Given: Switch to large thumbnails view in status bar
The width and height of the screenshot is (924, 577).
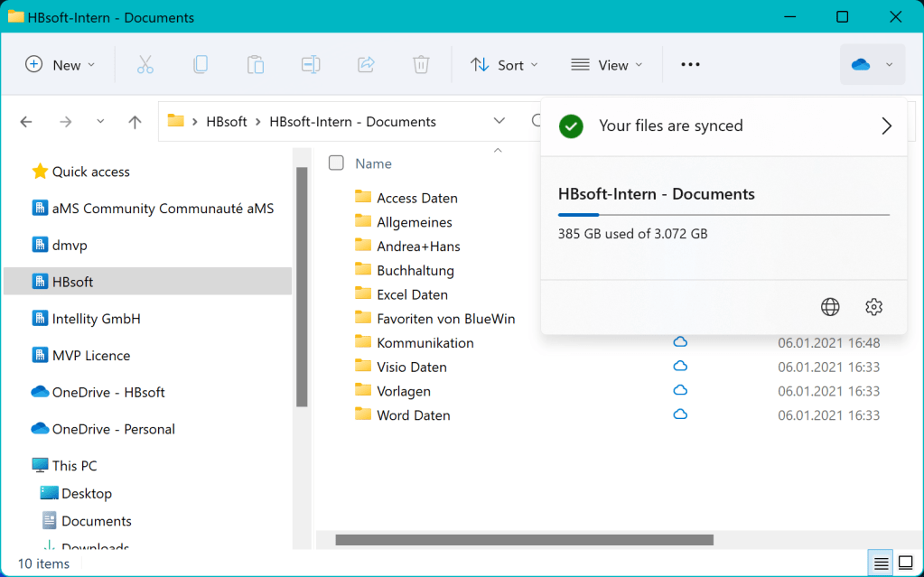Looking at the screenshot, I should pyautogui.click(x=907, y=563).
